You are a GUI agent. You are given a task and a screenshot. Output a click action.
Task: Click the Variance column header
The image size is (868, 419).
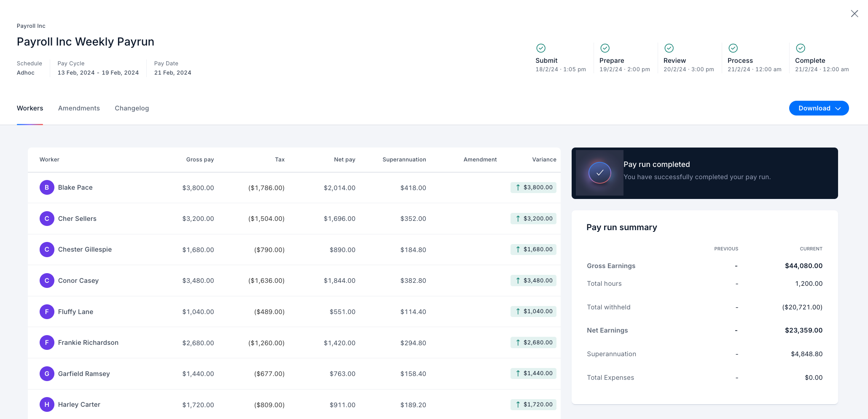(x=544, y=160)
